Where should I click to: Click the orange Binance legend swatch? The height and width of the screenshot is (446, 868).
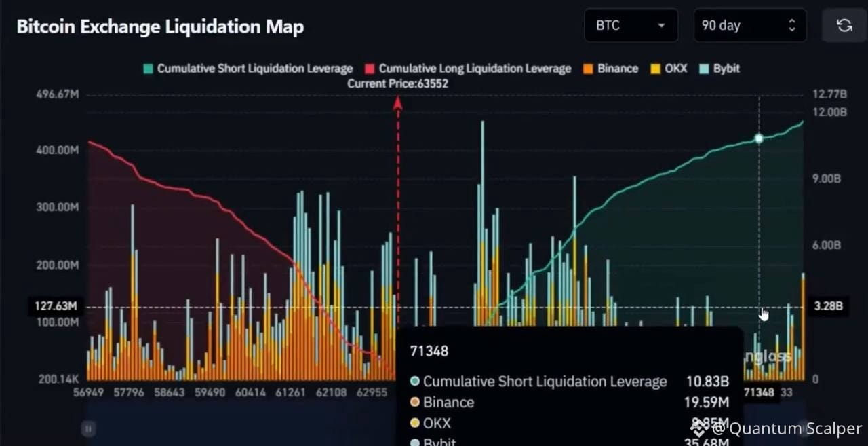pyautogui.click(x=587, y=69)
